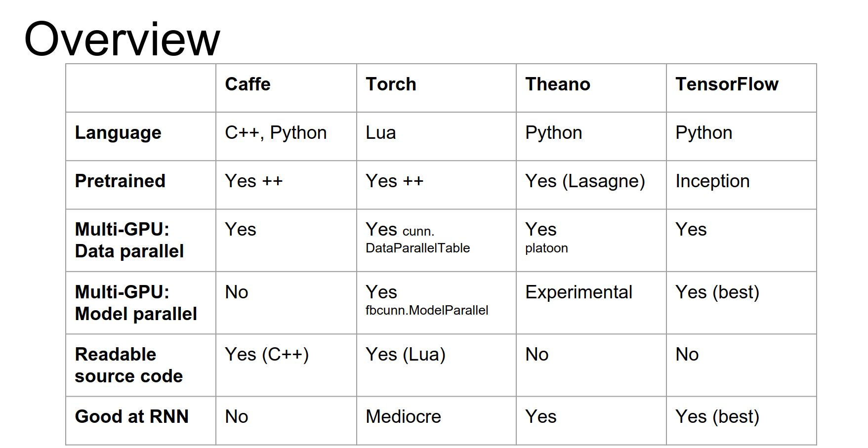Screen dimensions: 868x448
Task: Click the C++, Python cell
Action: point(276,133)
